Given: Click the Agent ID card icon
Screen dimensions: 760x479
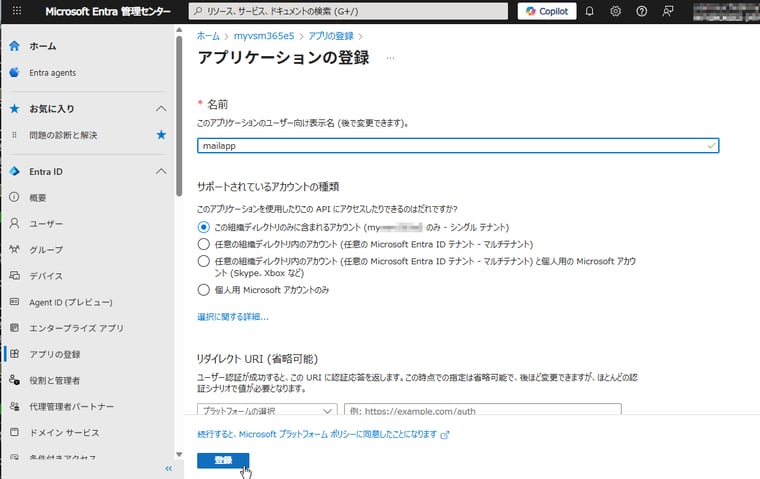Looking at the screenshot, I should 15,302.
